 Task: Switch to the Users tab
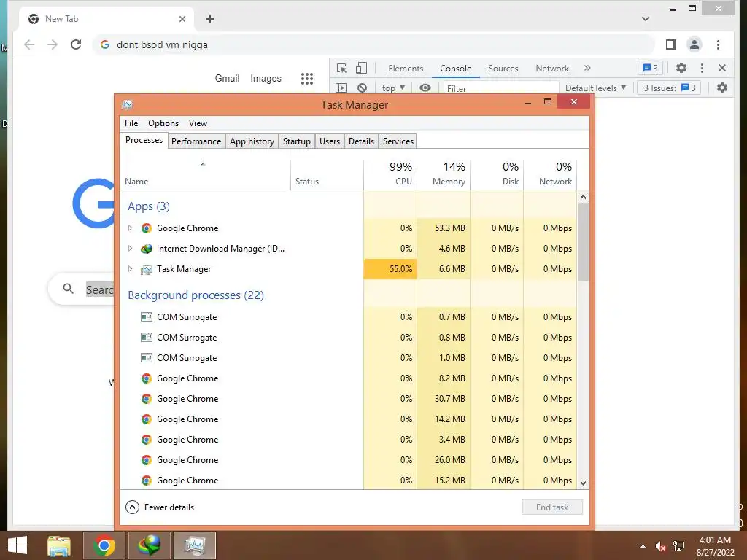[330, 141]
